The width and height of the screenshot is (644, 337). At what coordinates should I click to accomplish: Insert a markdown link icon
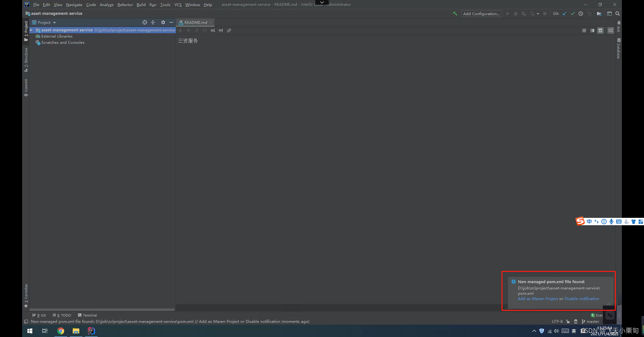[x=229, y=31]
